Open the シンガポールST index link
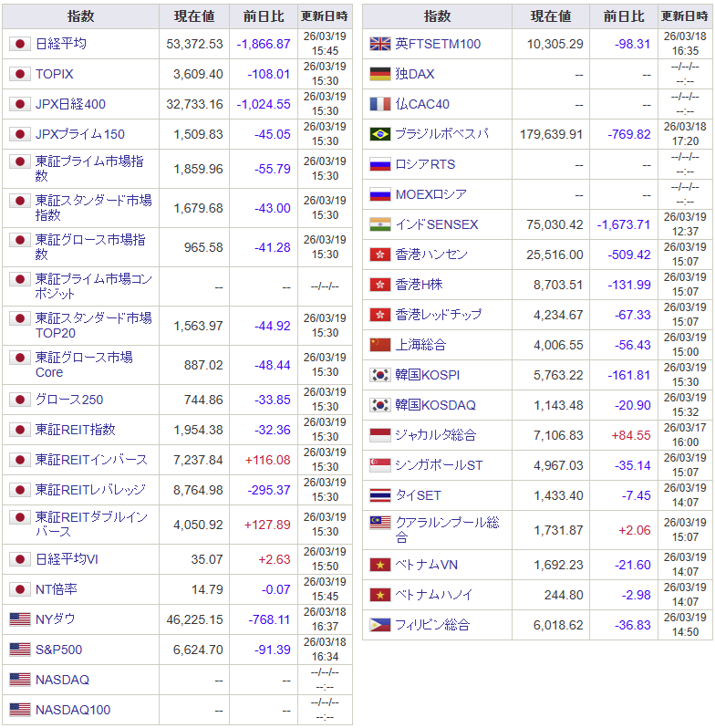This screenshot has height=728, width=715. point(439,465)
